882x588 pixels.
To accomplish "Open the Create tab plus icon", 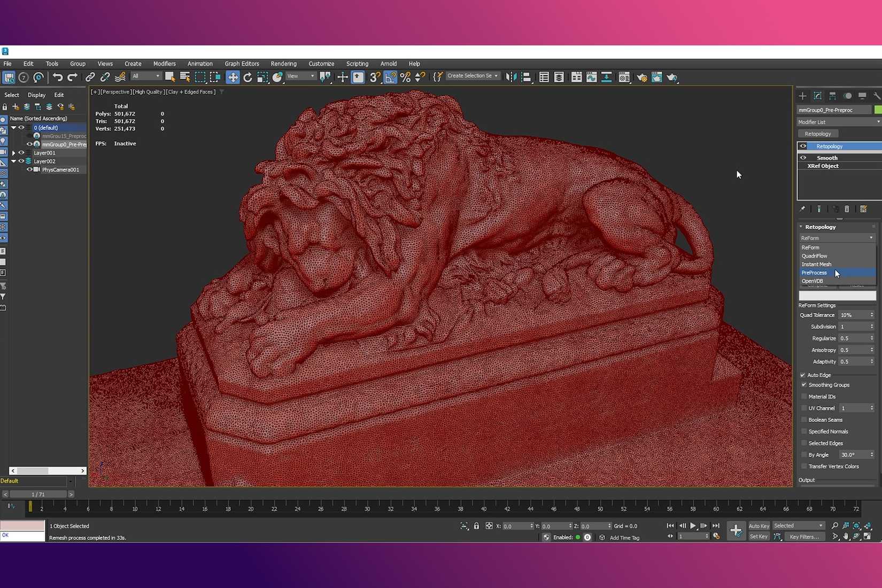I will [802, 96].
